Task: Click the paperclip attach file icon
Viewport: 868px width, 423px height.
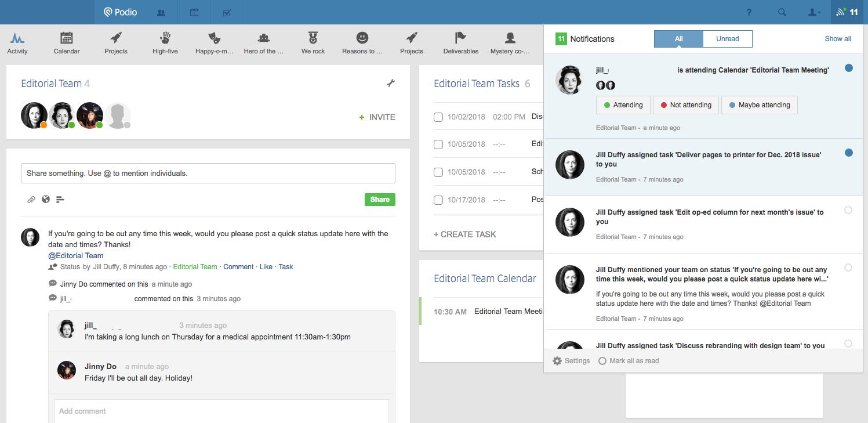Action: coord(31,200)
